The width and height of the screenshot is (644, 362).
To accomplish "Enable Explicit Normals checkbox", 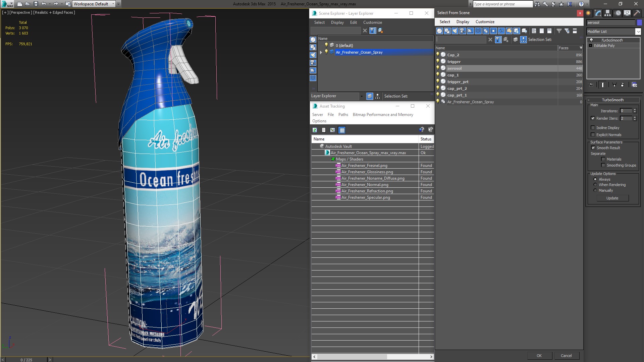I will coord(593,135).
